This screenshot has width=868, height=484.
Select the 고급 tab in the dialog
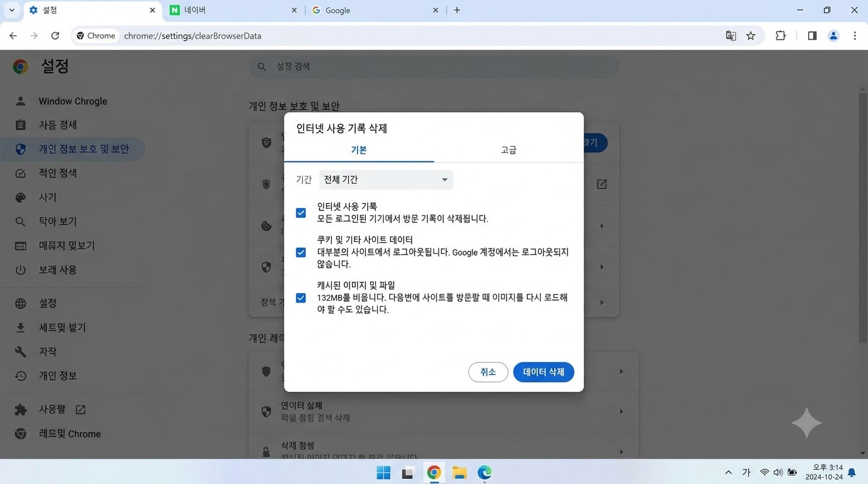click(508, 150)
